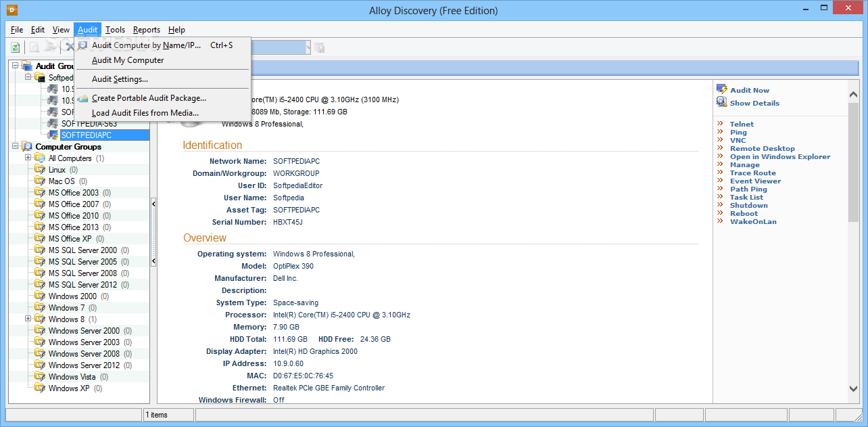Viewport: 868px width, 427px height.
Task: Click the chevron icon beside Telnet
Action: 720,125
